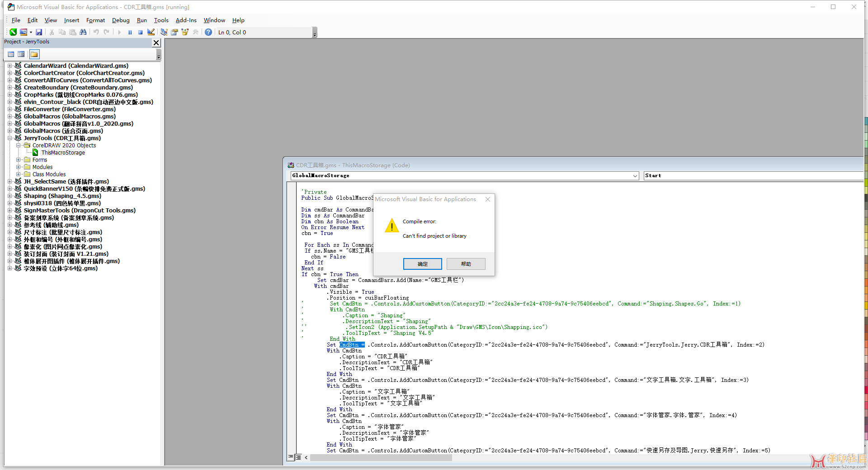Image resolution: width=868 pixels, height=470 pixels.
Task: Expand the Forms folder
Action: tap(19, 160)
